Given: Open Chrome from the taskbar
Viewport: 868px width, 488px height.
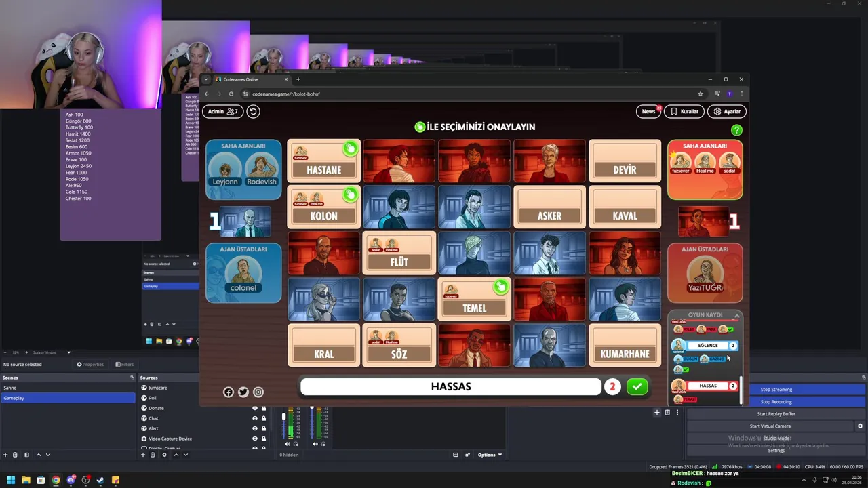Looking at the screenshot, I should click(x=56, y=480).
